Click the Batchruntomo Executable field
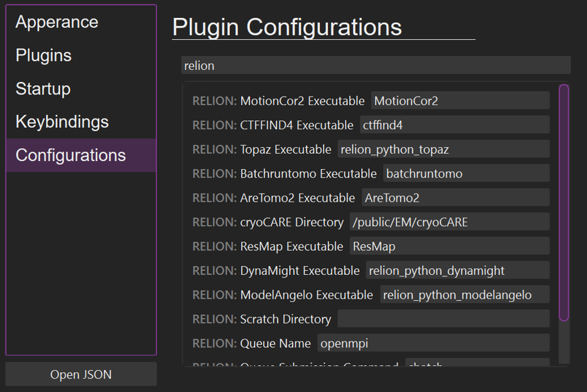 466,174
